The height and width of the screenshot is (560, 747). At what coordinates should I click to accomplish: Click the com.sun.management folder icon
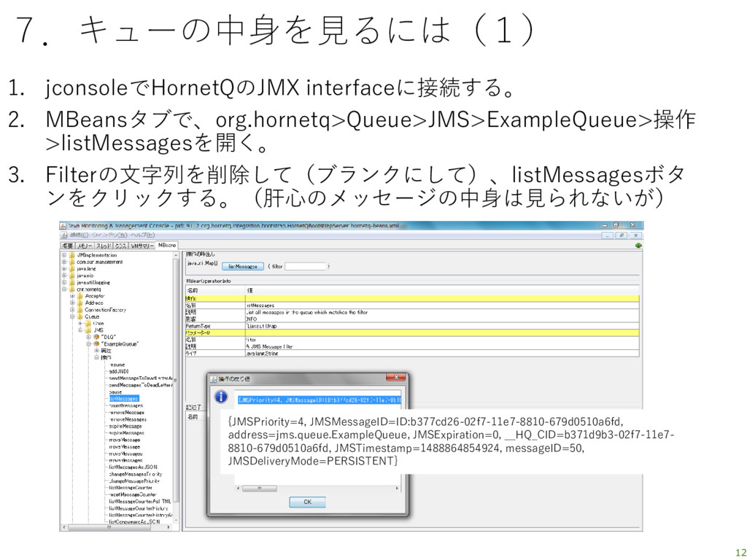(72, 262)
